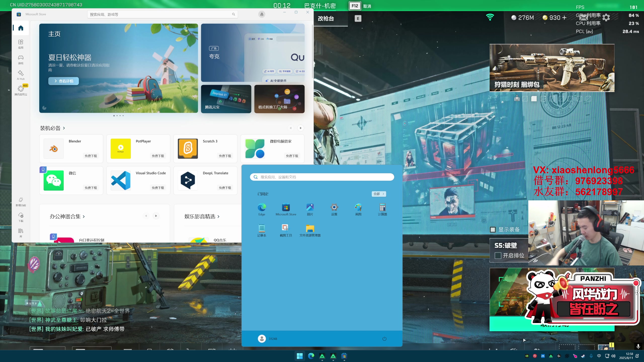The height and width of the screenshot is (362, 644).
Task: Click the 31248 user account in Start
Action: (267, 339)
